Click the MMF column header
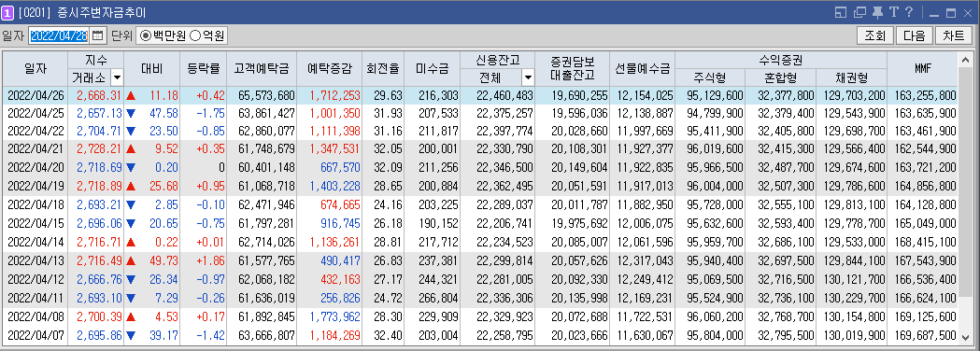 pos(922,69)
